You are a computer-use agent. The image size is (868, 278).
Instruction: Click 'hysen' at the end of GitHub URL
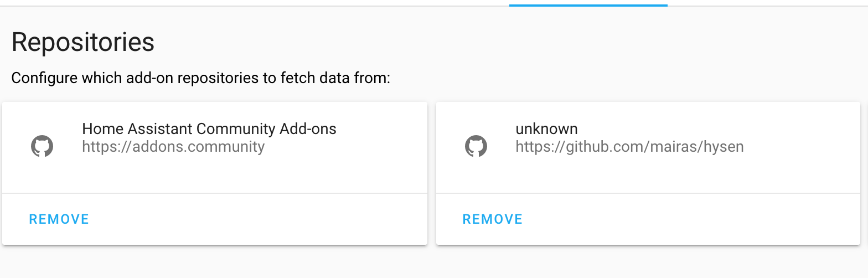[x=723, y=147]
